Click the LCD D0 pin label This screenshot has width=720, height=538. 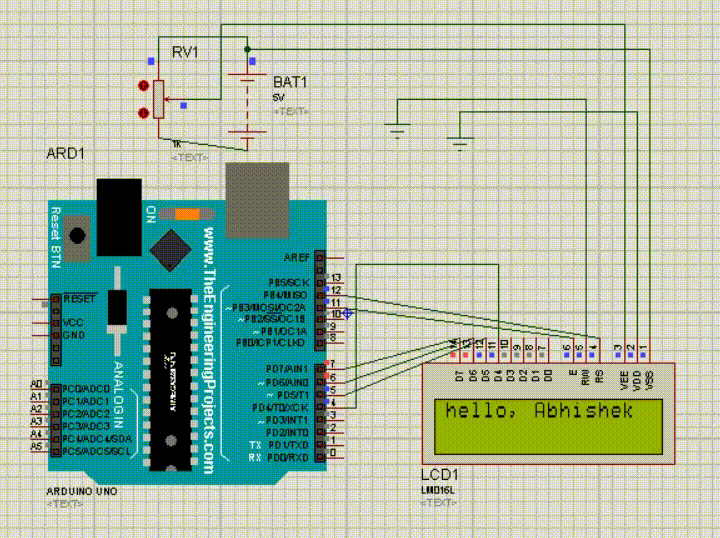click(548, 376)
